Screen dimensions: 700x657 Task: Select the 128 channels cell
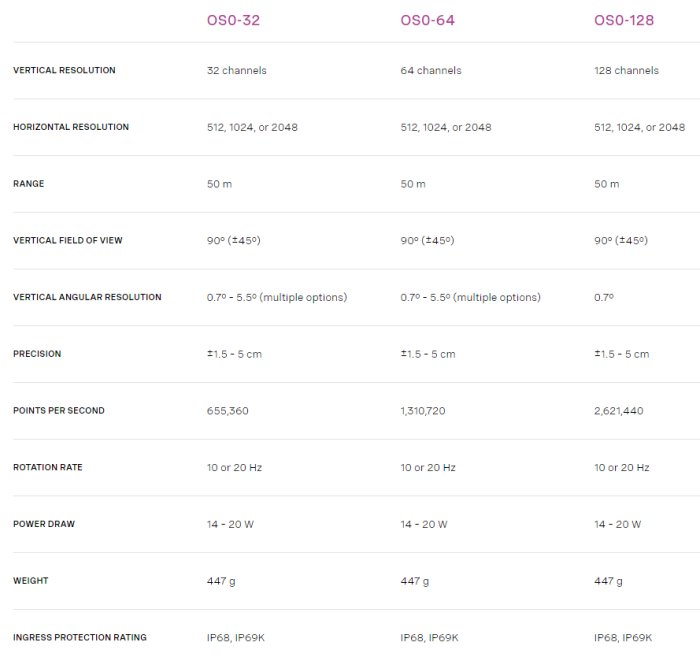pyautogui.click(x=626, y=71)
